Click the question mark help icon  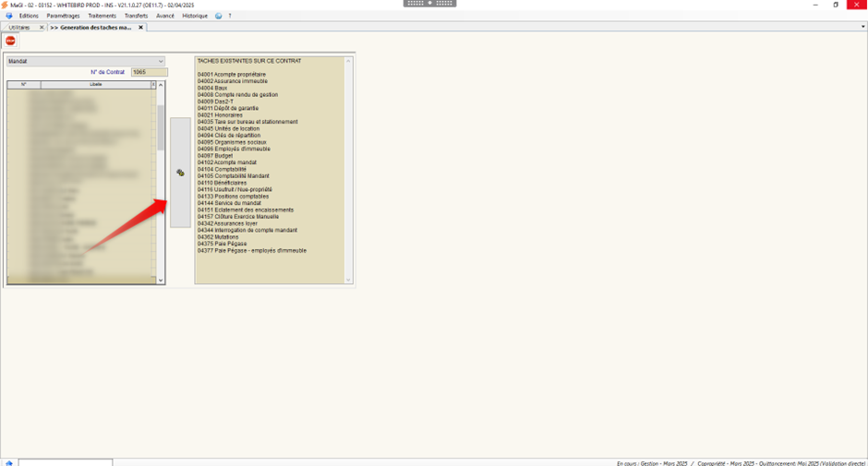click(230, 16)
